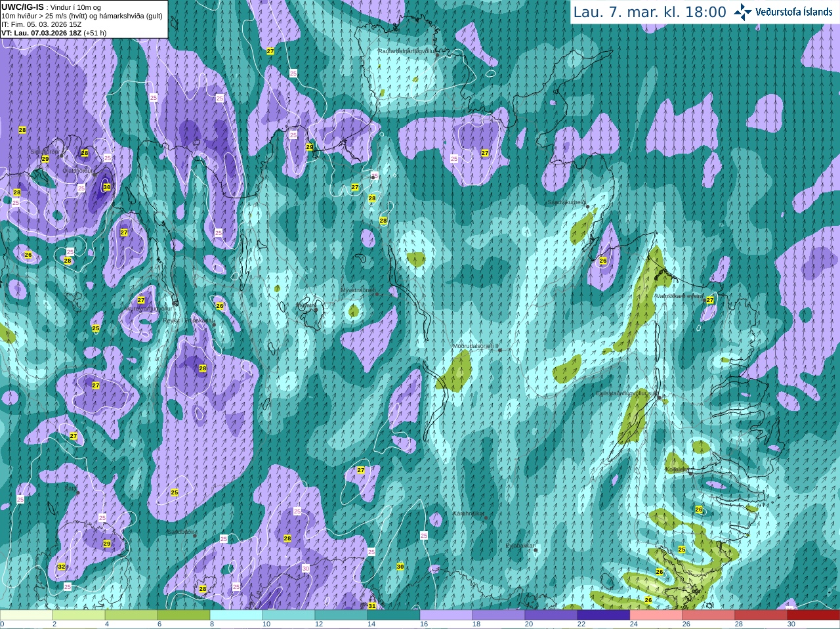The image size is (840, 629).
Task: Click the Sandbúðir station label
Action: coord(180,531)
